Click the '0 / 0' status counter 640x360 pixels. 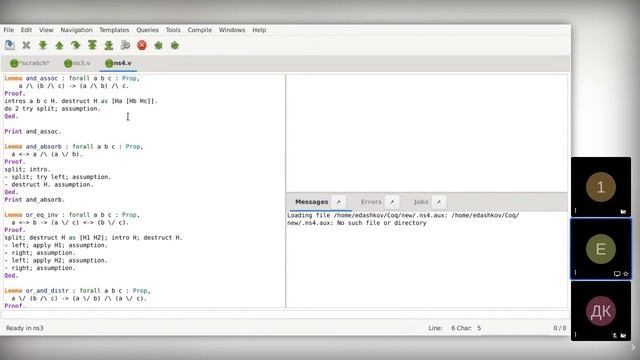560,328
